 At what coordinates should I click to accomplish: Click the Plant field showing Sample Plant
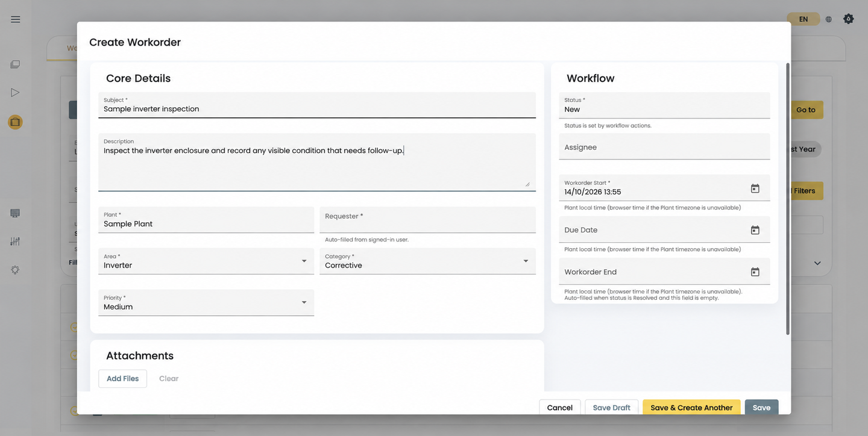coord(206,220)
